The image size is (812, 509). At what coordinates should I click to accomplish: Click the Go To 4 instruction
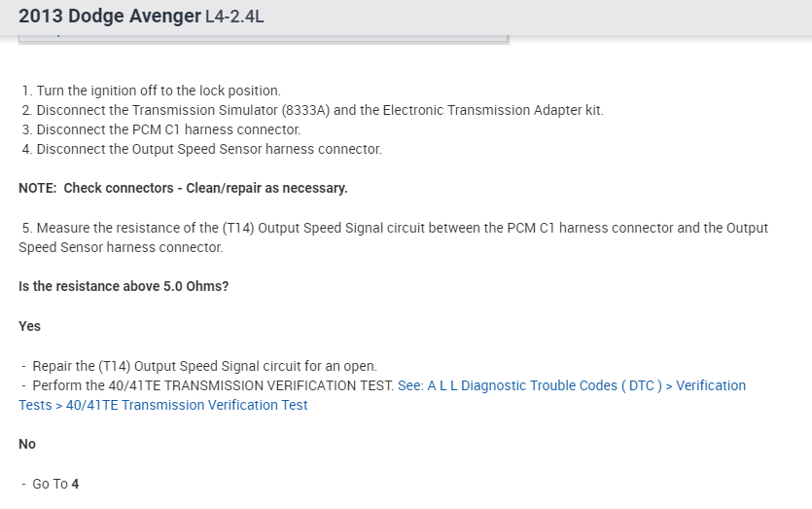coord(55,484)
